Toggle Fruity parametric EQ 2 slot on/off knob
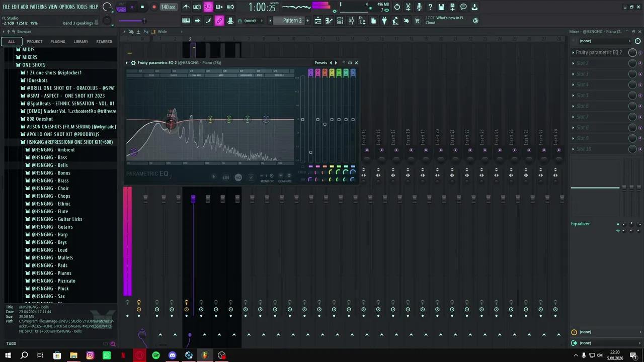 pos(632,52)
